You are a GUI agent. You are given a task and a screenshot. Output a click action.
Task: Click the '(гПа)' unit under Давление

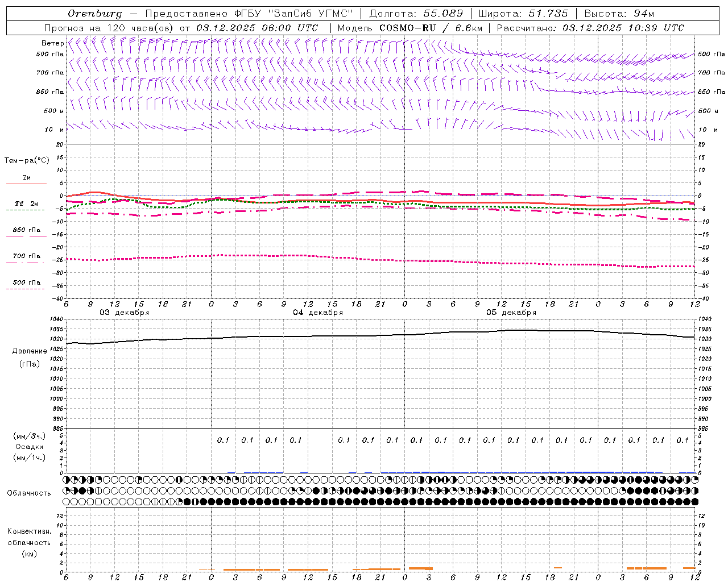click(x=29, y=364)
